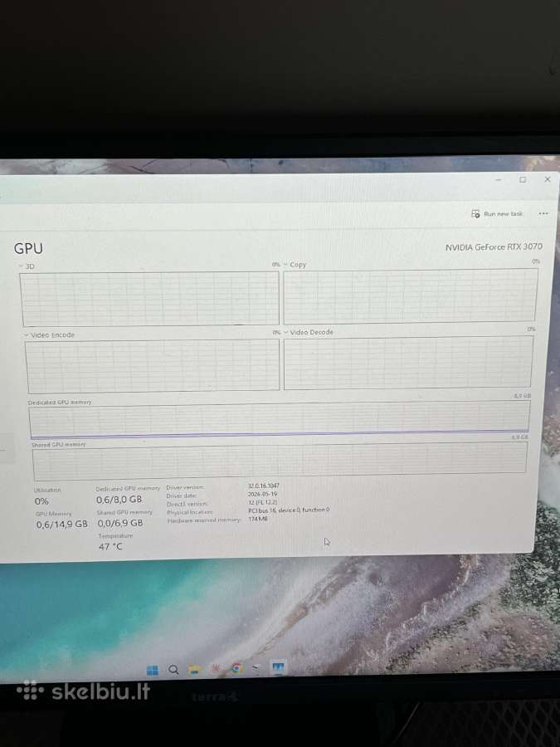Maximize the Task Manager window

(523, 179)
